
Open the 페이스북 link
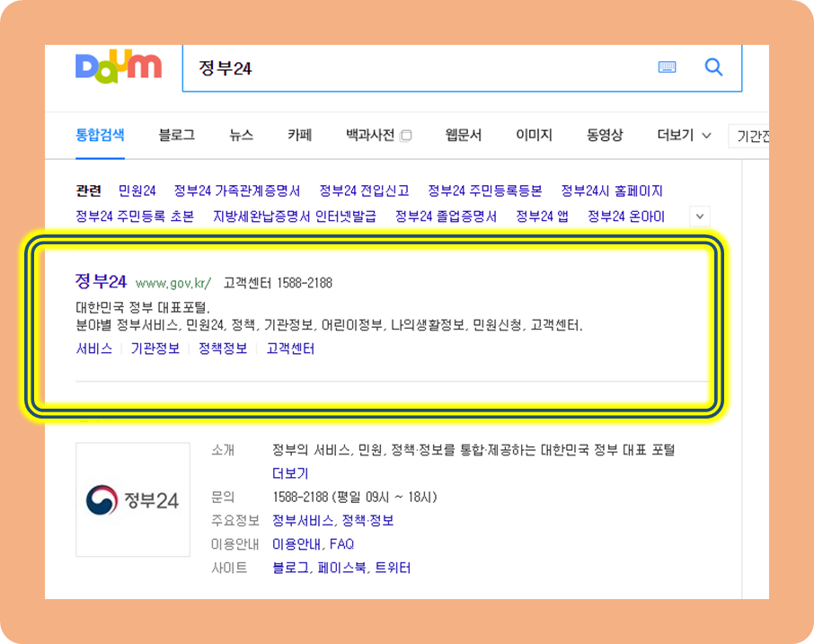(x=341, y=568)
